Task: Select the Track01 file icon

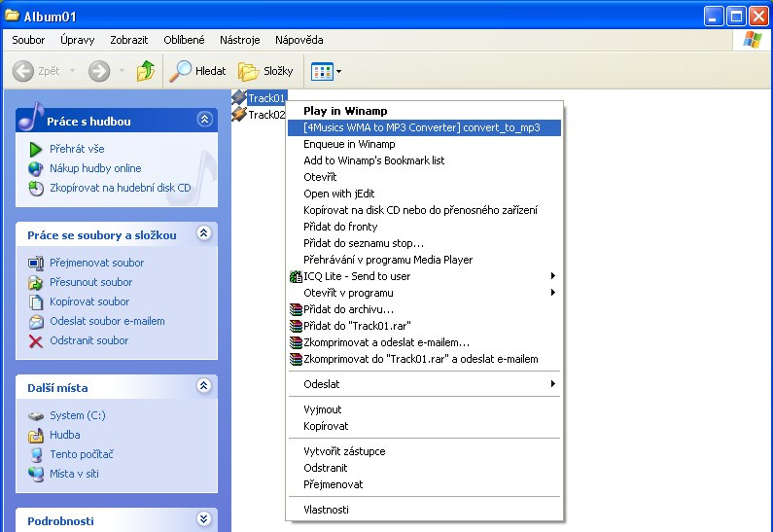Action: [239, 97]
